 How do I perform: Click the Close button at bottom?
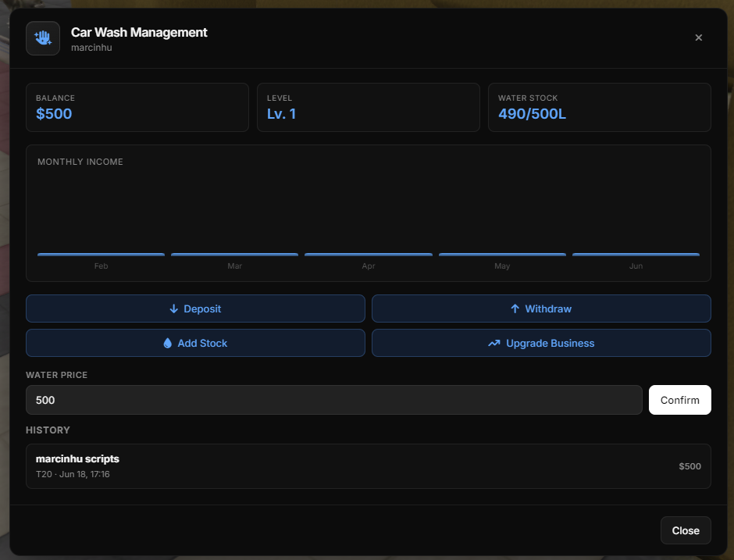[x=686, y=530]
